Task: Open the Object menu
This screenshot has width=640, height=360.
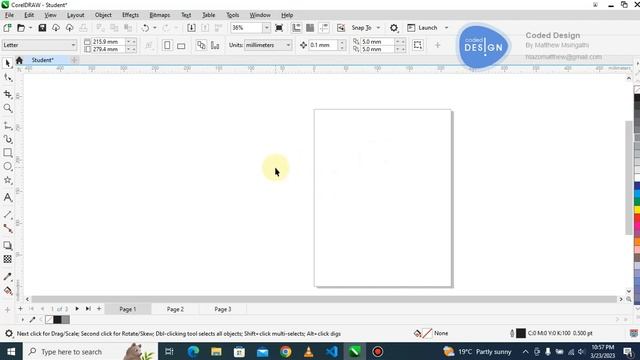Action: [103, 15]
